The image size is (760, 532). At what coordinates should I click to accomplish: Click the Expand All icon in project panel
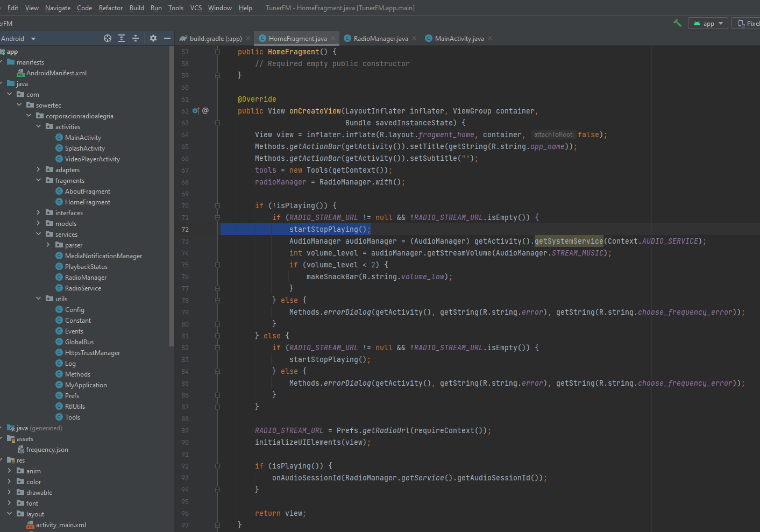pos(122,38)
